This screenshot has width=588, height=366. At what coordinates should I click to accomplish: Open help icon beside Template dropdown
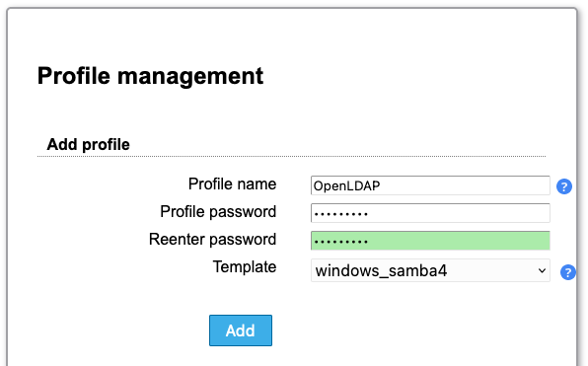[567, 272]
